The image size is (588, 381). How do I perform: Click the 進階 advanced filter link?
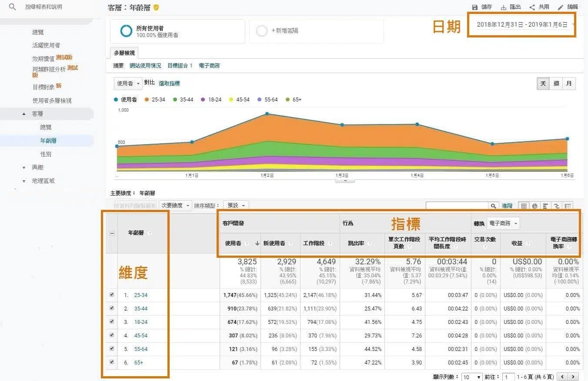pos(507,206)
